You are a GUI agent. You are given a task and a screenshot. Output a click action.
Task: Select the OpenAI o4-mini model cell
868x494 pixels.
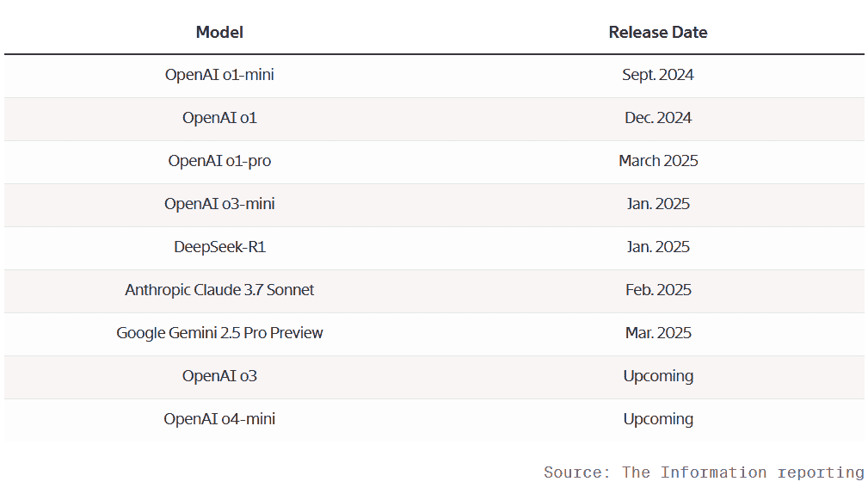219,419
